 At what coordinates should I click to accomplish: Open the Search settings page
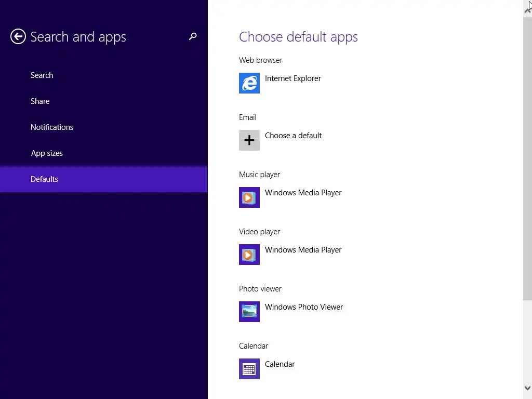(104, 75)
